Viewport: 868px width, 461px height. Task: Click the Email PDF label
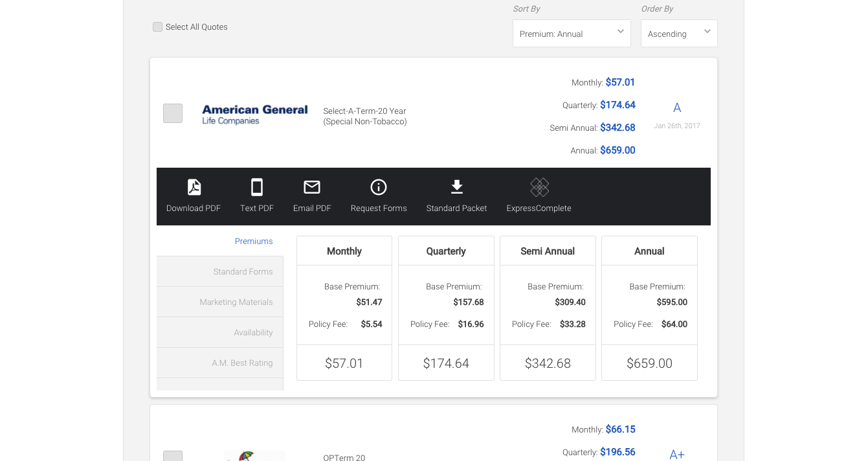coord(312,208)
